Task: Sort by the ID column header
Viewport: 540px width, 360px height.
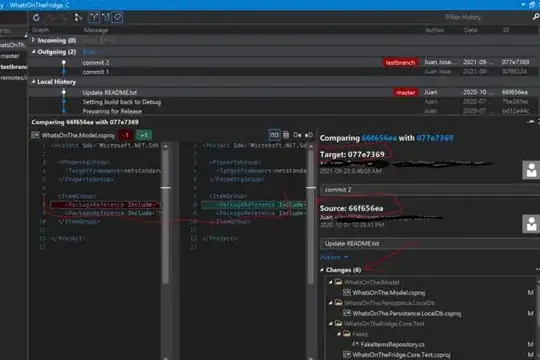Action: click(x=506, y=30)
